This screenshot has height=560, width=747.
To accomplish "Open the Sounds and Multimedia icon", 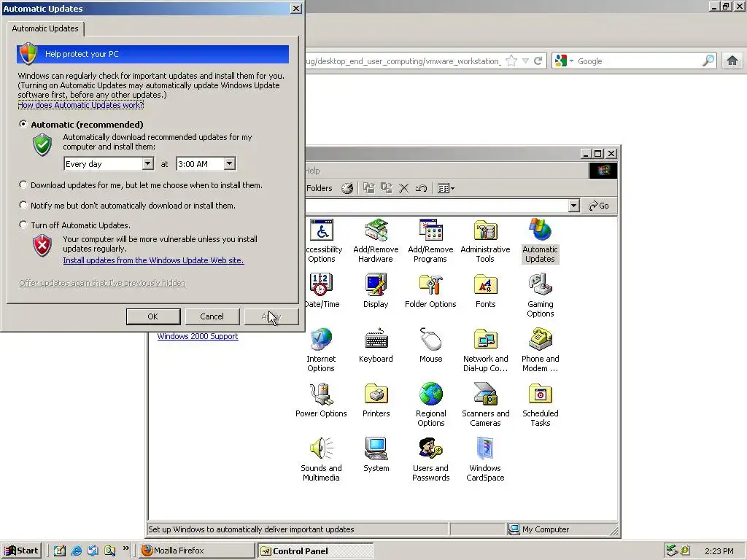I will pos(321,459).
